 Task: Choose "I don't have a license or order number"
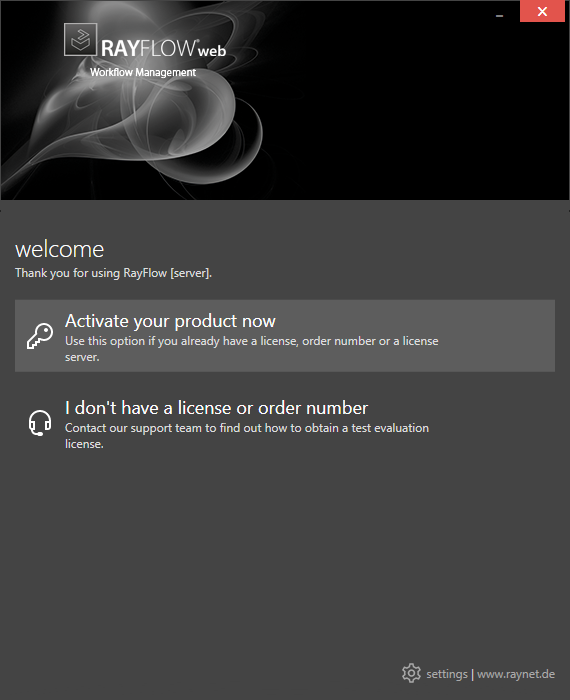216,408
